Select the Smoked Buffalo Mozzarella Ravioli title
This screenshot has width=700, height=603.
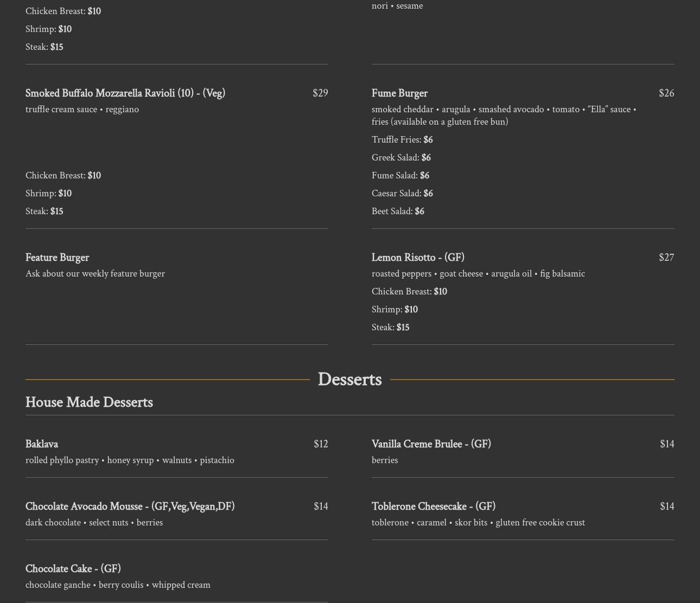click(x=125, y=93)
